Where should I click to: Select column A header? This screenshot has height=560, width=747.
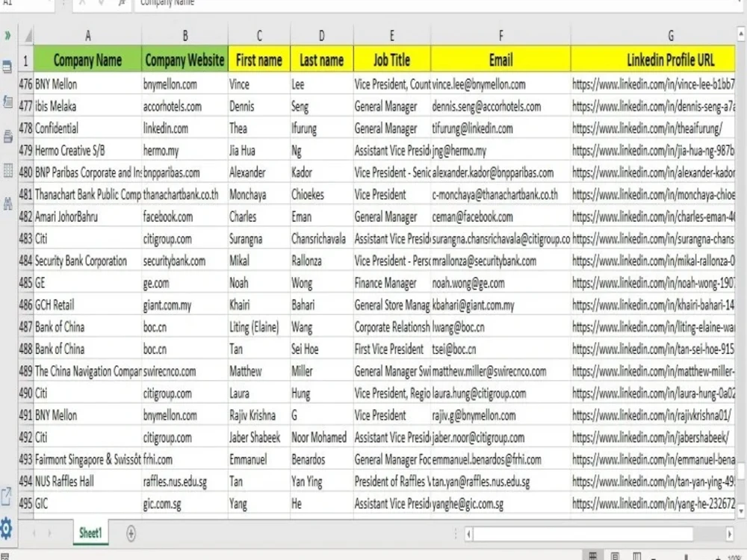click(x=87, y=36)
